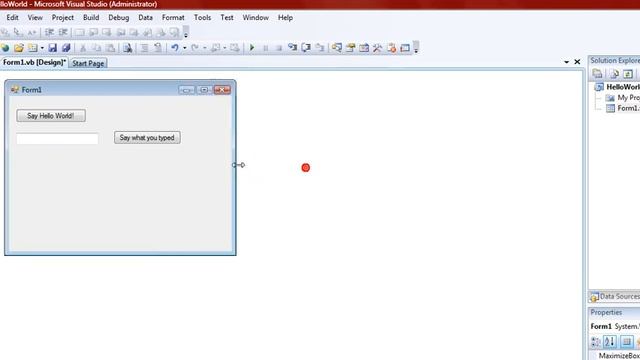Open the Edit menu

12,18
